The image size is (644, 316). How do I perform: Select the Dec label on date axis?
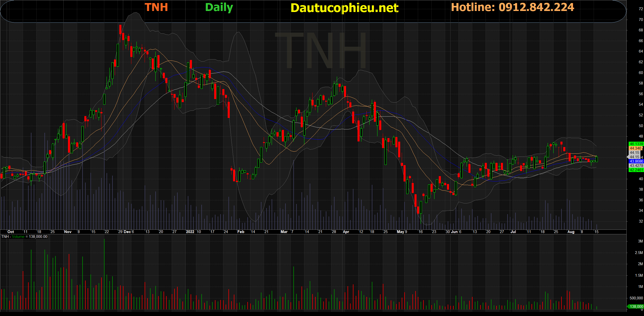click(x=127, y=232)
